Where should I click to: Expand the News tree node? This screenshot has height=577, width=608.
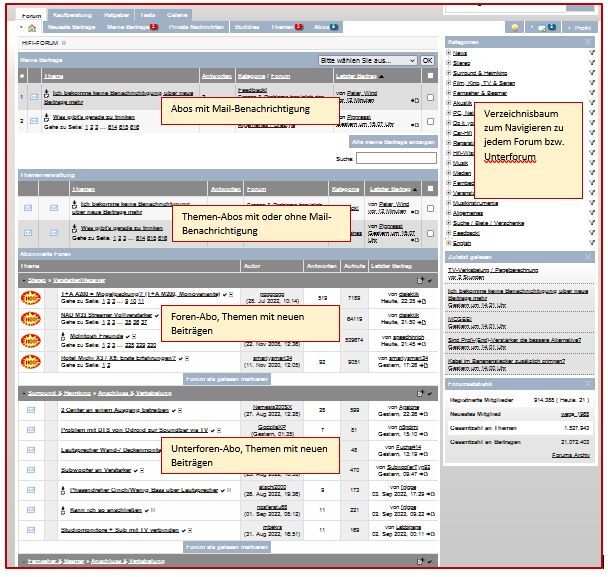[x=449, y=53]
